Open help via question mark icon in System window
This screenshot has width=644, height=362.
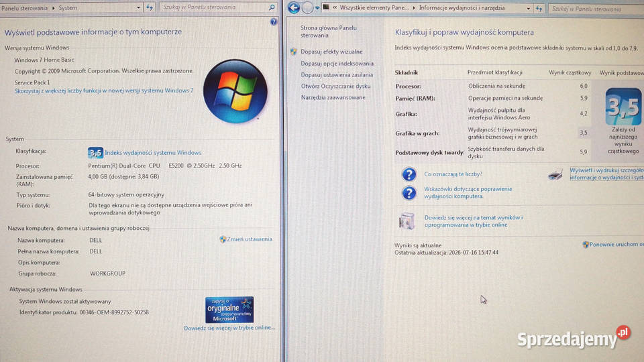pyautogui.click(x=274, y=21)
